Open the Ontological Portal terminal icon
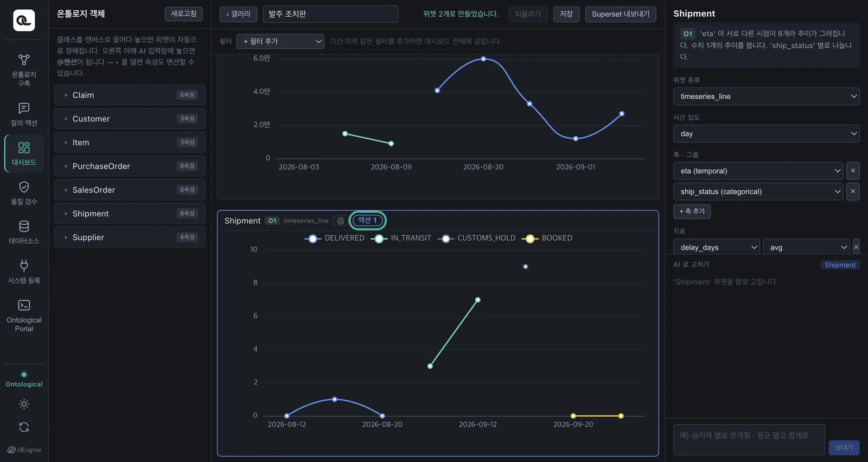The width and height of the screenshot is (868, 462). click(24, 305)
